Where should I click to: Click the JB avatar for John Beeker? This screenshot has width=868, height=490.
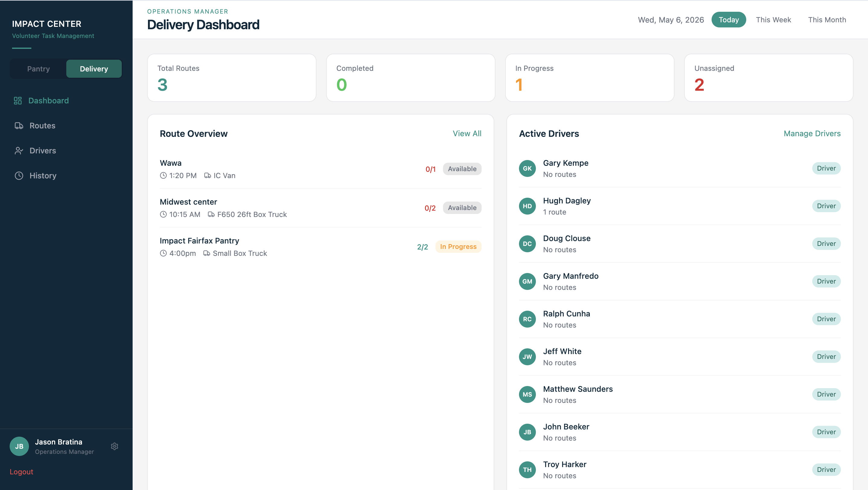point(527,432)
